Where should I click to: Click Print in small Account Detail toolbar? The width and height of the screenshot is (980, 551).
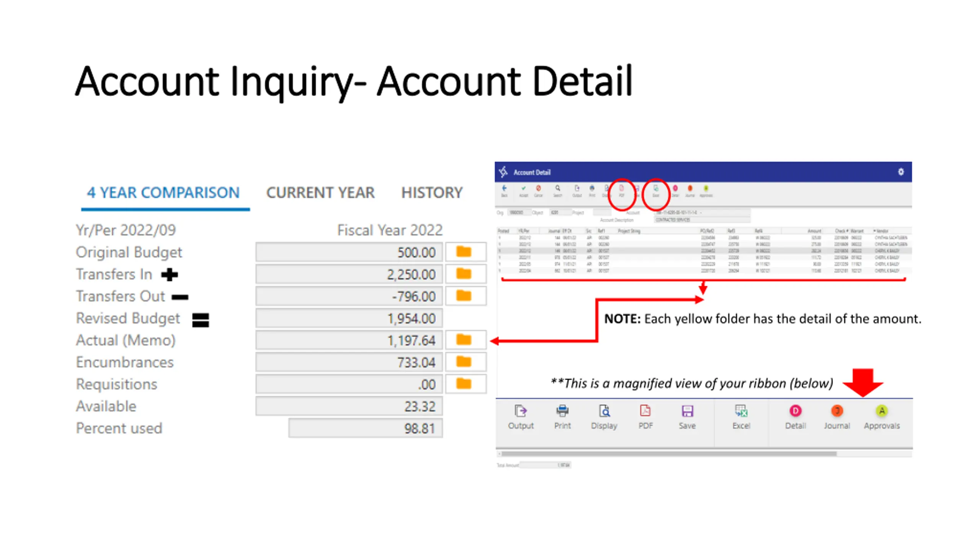[592, 191]
